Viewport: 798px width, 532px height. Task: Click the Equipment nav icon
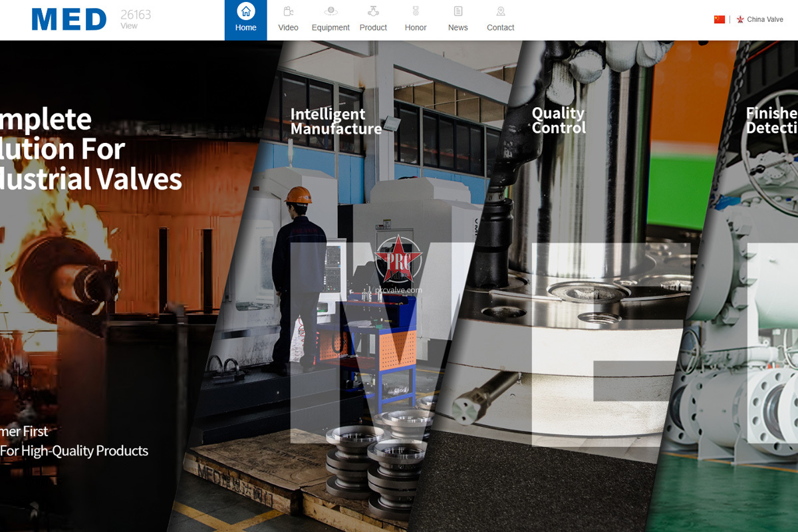(x=331, y=11)
